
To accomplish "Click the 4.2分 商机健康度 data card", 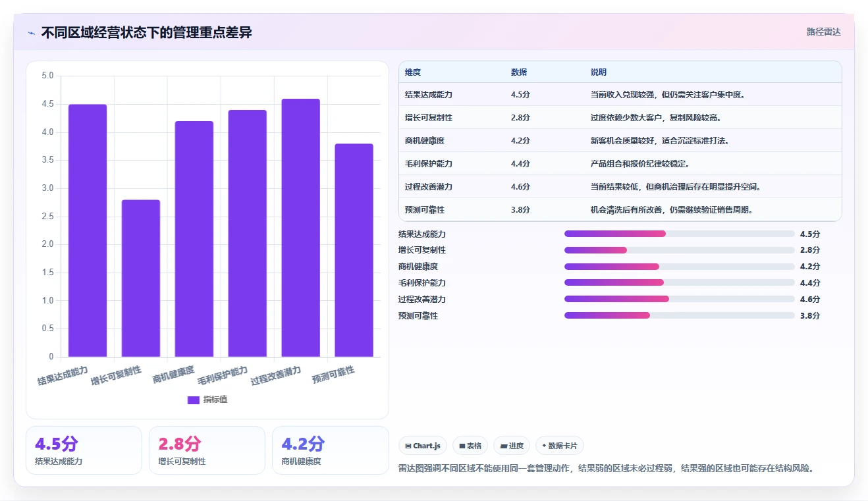I will tap(330, 450).
